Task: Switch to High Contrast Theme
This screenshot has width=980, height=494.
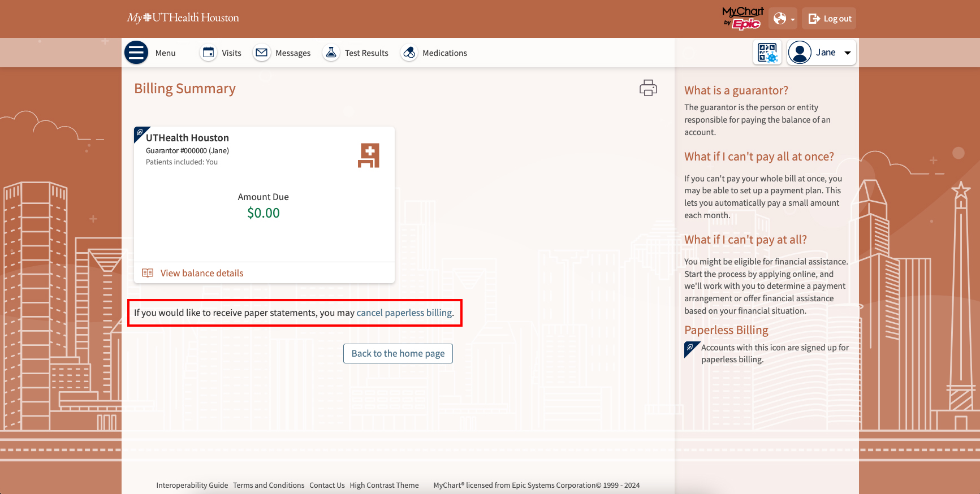Action: [384, 485]
